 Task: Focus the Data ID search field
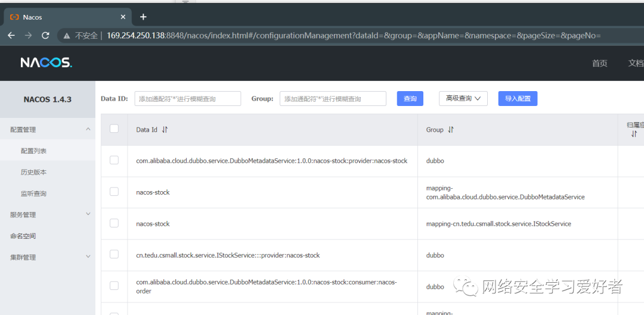pyautogui.click(x=188, y=98)
